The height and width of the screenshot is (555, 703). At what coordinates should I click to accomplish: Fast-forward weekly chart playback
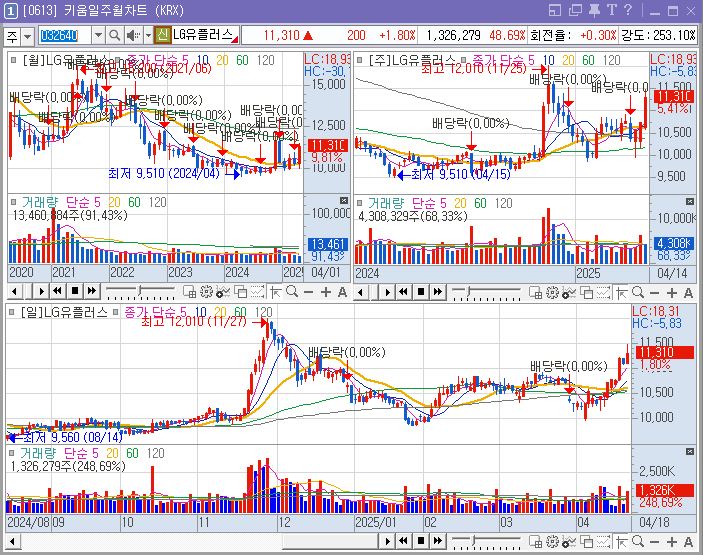[438, 292]
